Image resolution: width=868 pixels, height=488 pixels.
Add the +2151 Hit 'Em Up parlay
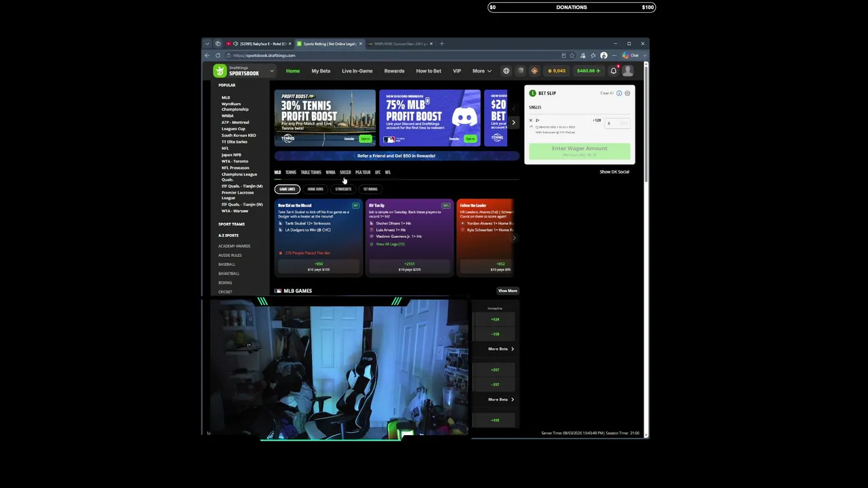click(x=410, y=266)
